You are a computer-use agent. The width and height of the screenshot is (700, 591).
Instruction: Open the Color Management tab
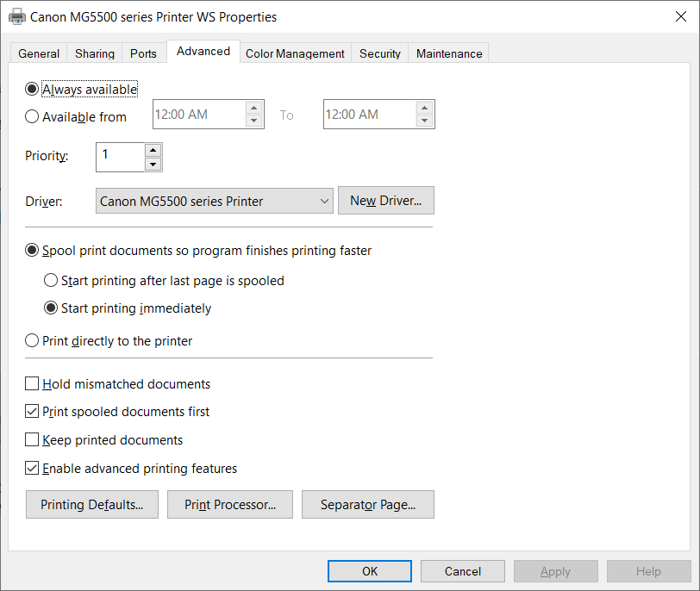[x=295, y=53]
